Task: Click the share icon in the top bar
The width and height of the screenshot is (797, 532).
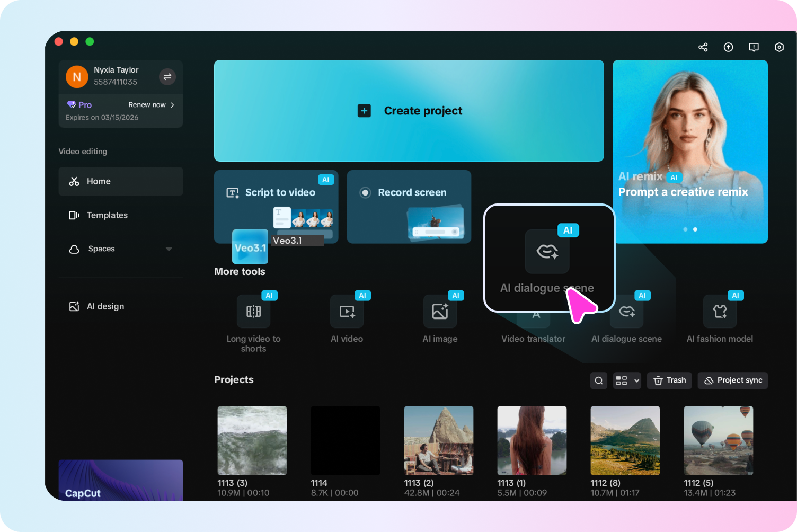Action: click(703, 47)
